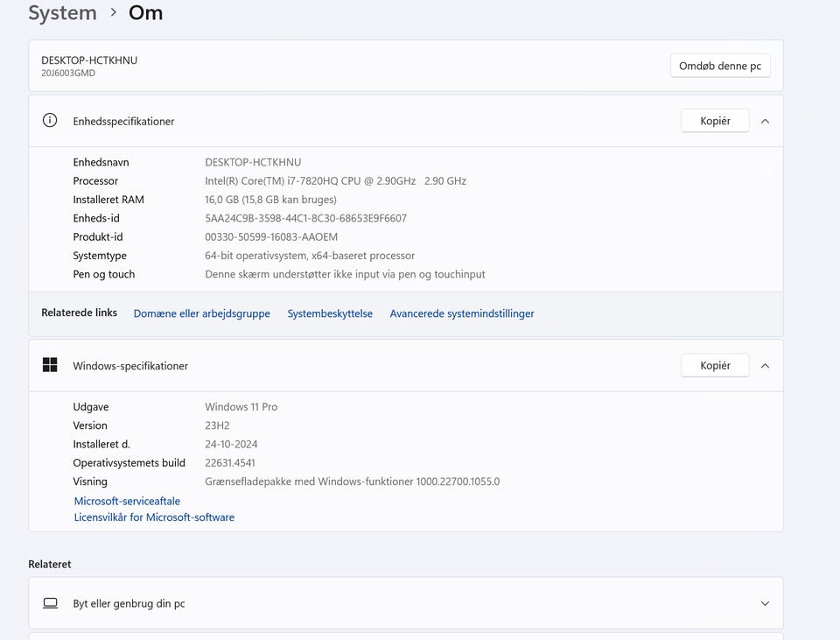Select Version value 23H2

pos(217,425)
